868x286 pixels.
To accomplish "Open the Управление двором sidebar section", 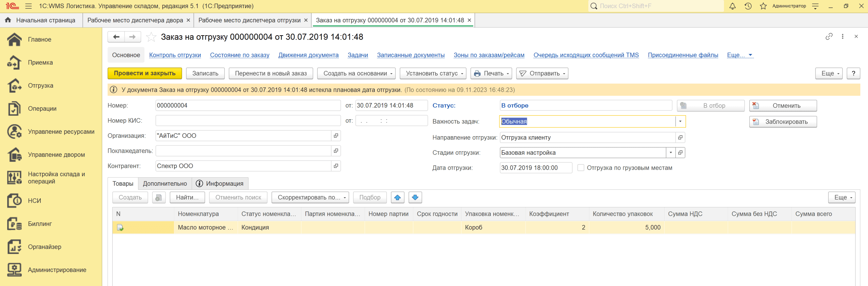I will coord(56,155).
